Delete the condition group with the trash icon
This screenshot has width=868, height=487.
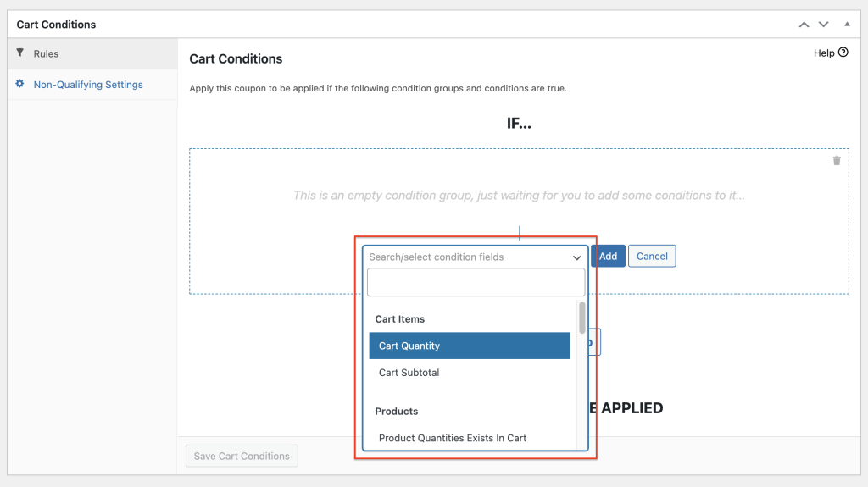click(837, 160)
